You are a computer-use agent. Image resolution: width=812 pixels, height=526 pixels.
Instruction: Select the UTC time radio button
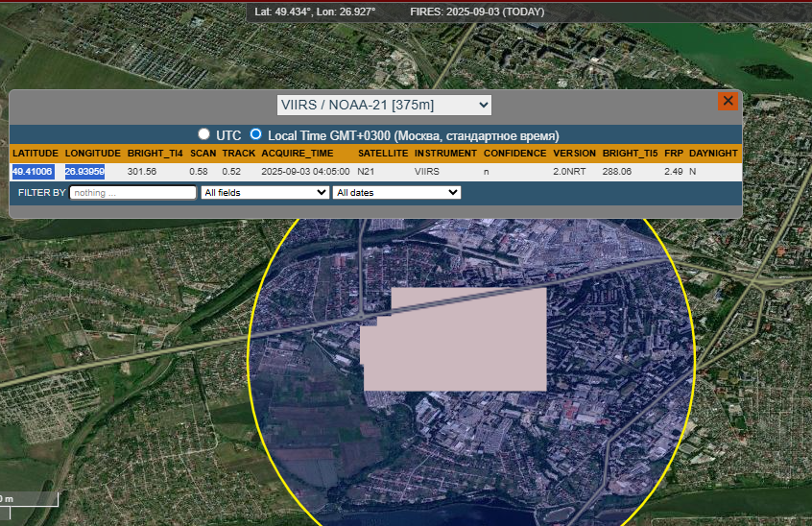(203, 134)
